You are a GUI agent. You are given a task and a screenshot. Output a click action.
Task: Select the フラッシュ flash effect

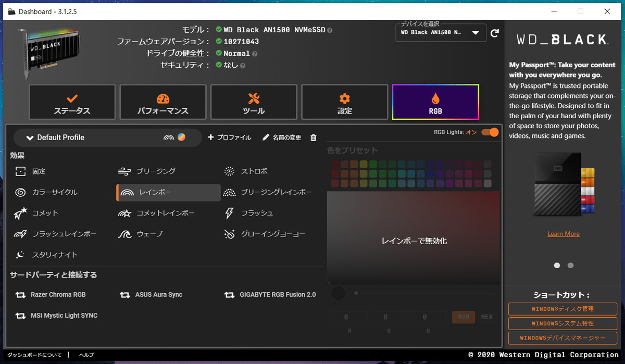[248, 213]
